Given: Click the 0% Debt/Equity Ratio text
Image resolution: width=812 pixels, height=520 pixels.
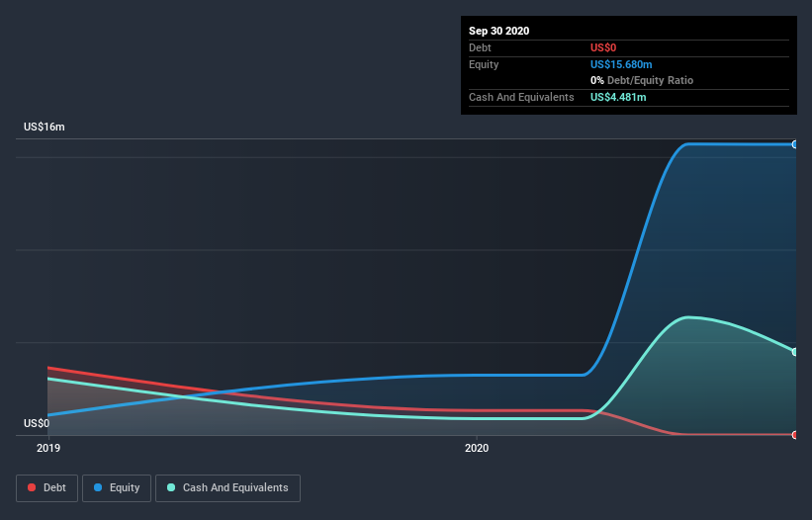Looking at the screenshot, I should 642,80.
